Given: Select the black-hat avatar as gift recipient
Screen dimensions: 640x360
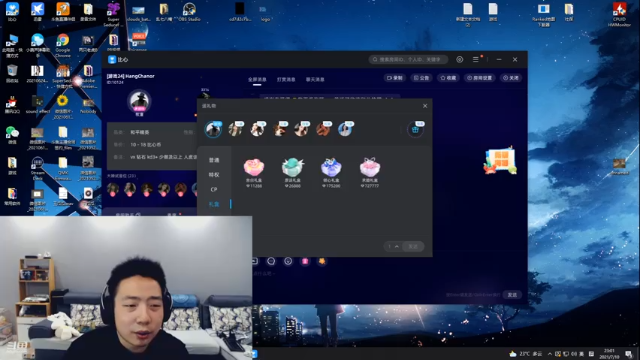Looking at the screenshot, I should coord(213,129).
